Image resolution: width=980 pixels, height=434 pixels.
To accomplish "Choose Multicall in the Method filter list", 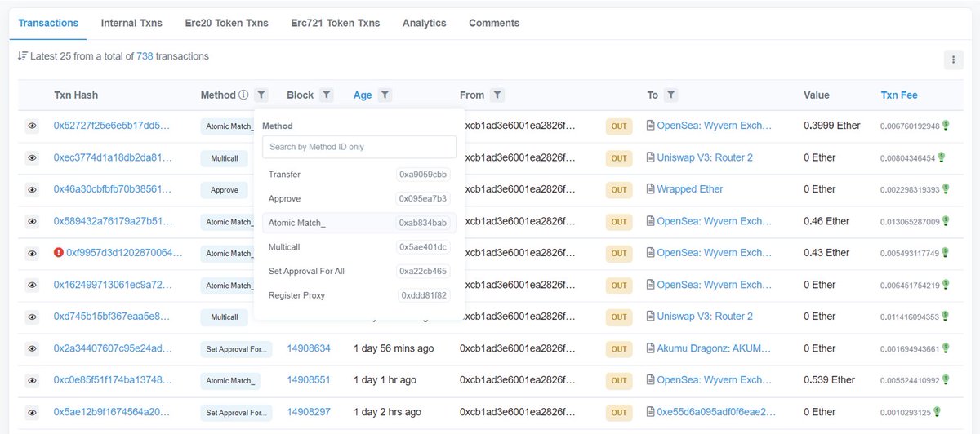I will pyautogui.click(x=359, y=247).
